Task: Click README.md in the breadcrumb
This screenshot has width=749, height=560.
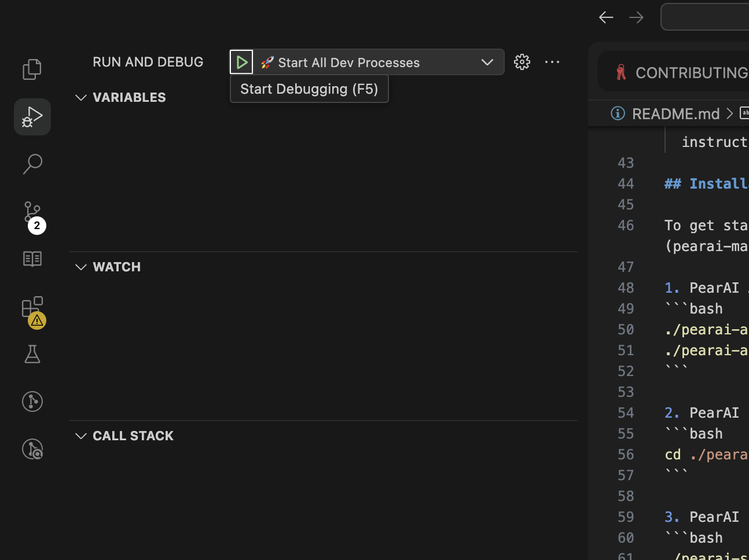Action: click(675, 114)
